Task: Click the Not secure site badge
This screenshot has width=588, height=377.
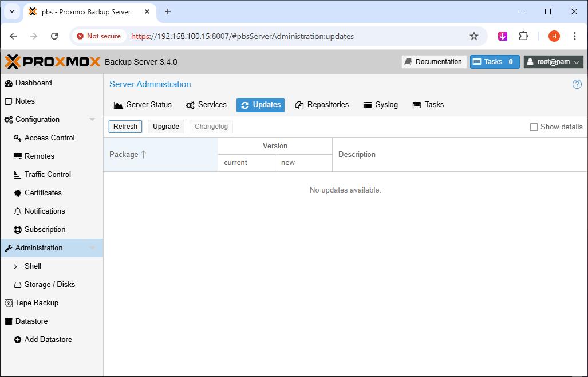Action: (x=99, y=37)
